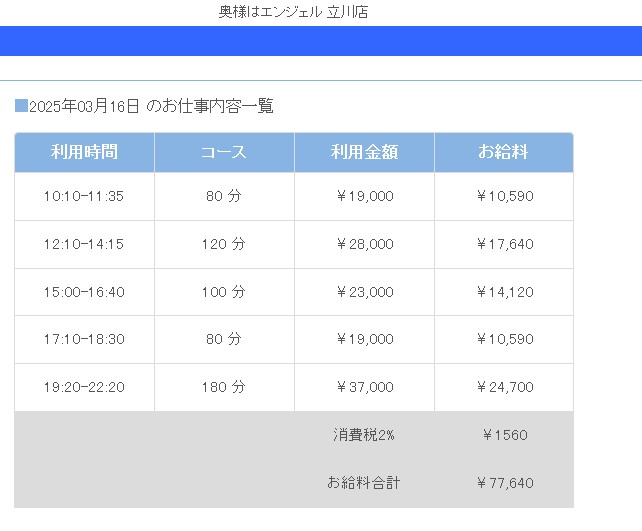The image size is (642, 531).
Task: Click the blue header banner bar
Action: [x=321, y=41]
